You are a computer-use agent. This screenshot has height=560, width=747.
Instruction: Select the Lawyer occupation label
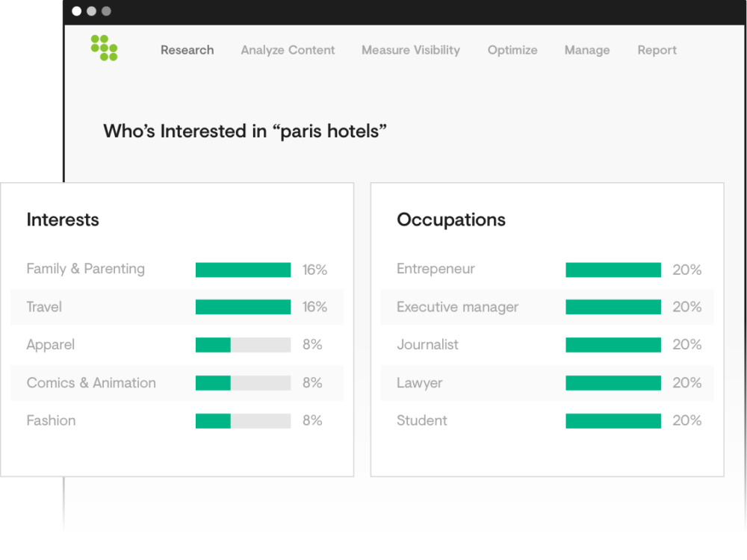click(420, 383)
